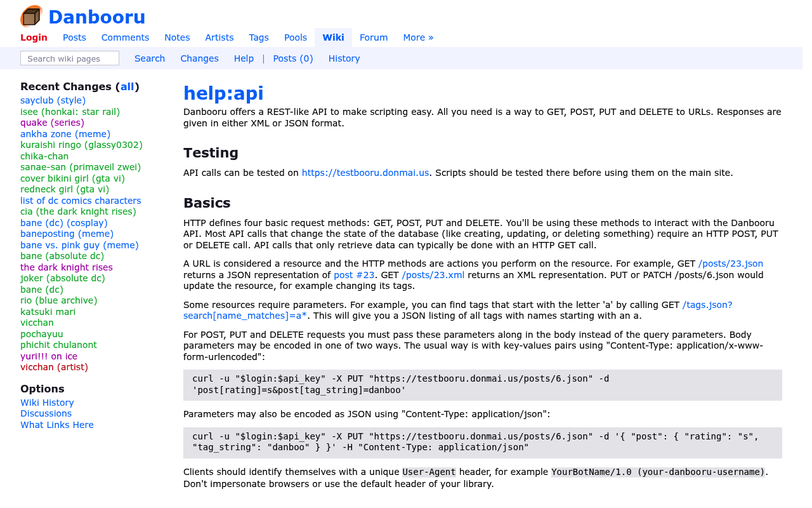Open rio (blue archive) page
Screen dimensions: 812x508
(59, 300)
